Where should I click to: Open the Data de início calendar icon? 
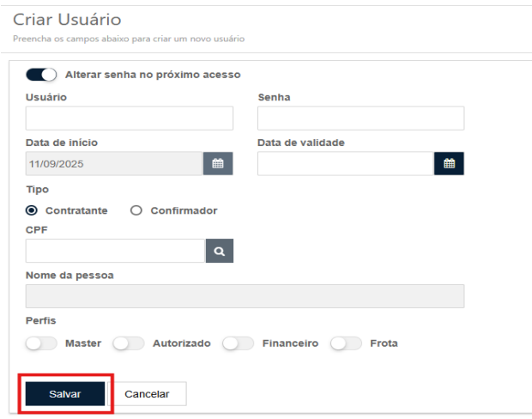[218, 163]
